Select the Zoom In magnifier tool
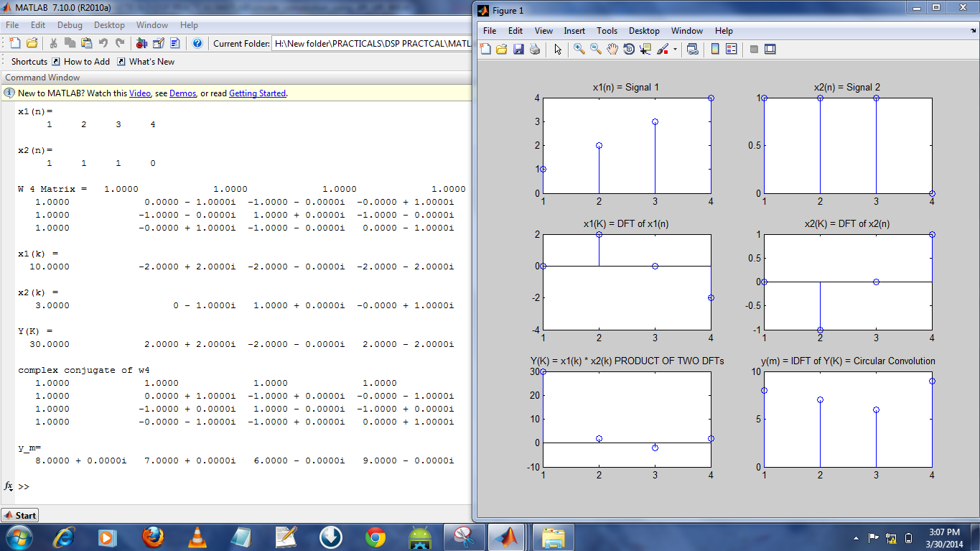The width and height of the screenshot is (980, 551). (x=579, y=49)
